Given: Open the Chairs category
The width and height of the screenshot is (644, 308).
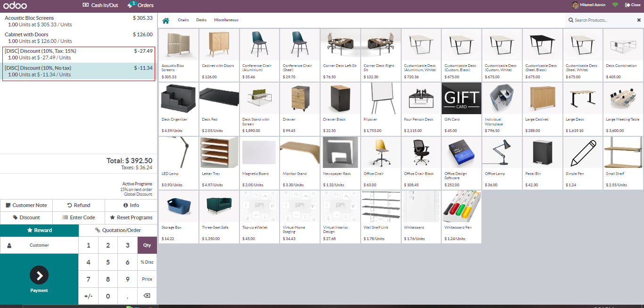Looking at the screenshot, I should tap(183, 20).
